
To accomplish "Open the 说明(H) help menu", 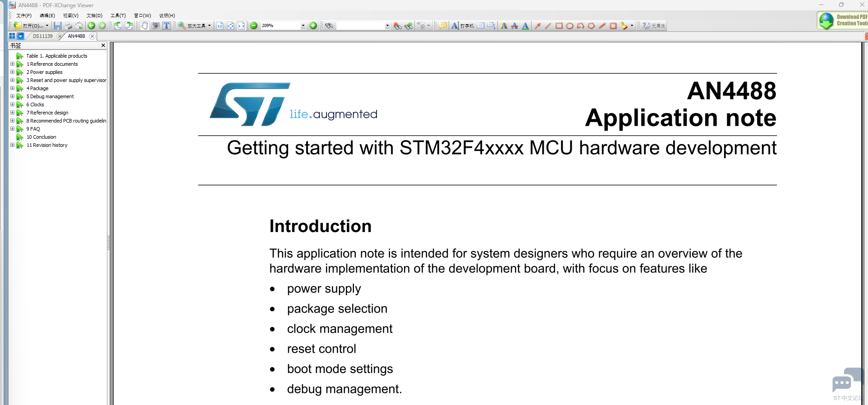I will (x=167, y=15).
